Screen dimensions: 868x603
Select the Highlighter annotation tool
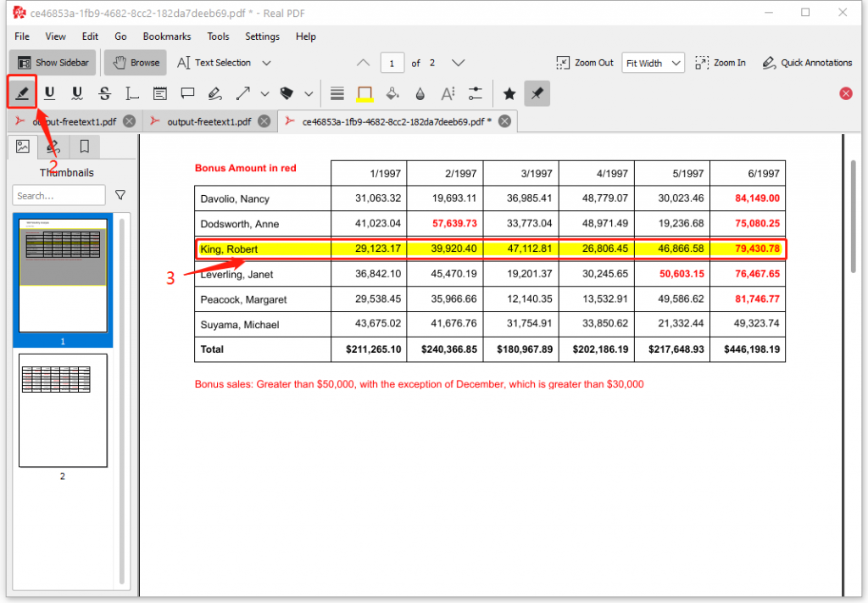(23, 93)
